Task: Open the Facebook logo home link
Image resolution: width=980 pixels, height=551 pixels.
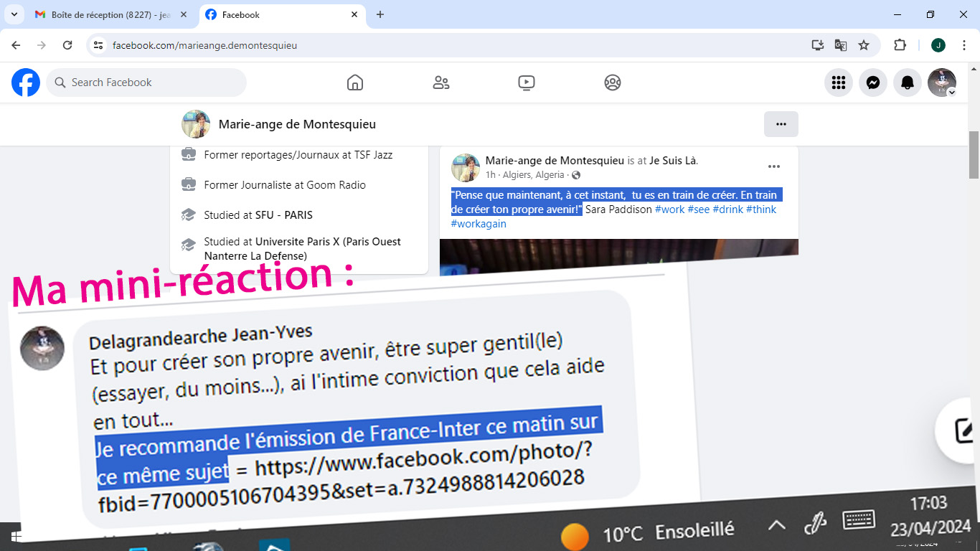Action: point(26,83)
